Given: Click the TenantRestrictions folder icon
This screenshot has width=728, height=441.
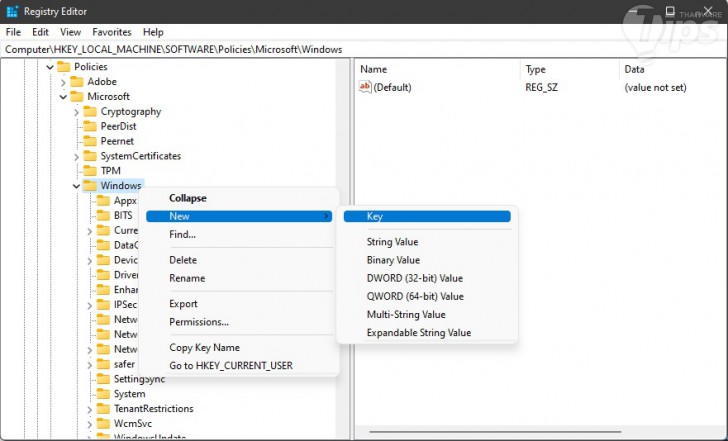Looking at the screenshot, I should pyautogui.click(x=103, y=409).
